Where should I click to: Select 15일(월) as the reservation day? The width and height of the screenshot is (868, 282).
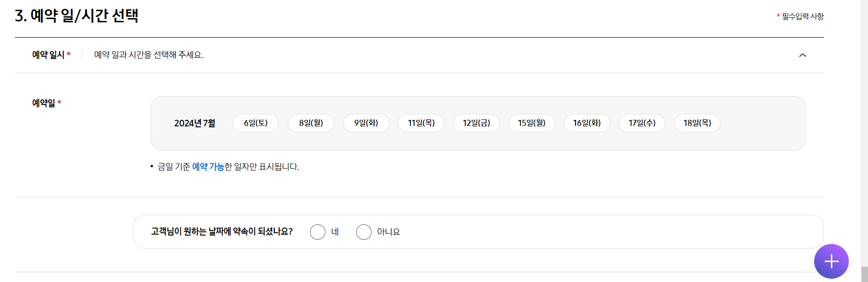tap(532, 123)
